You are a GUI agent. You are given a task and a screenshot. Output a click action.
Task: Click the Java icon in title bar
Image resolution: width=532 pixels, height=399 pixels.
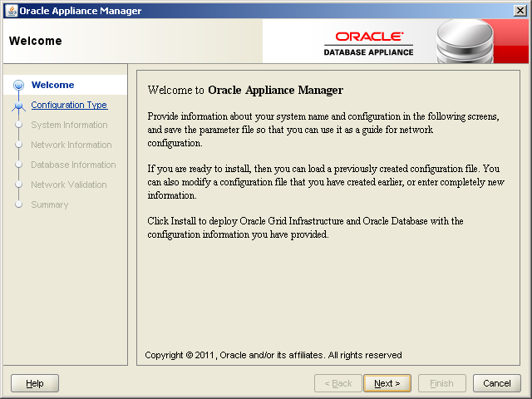tap(11, 11)
